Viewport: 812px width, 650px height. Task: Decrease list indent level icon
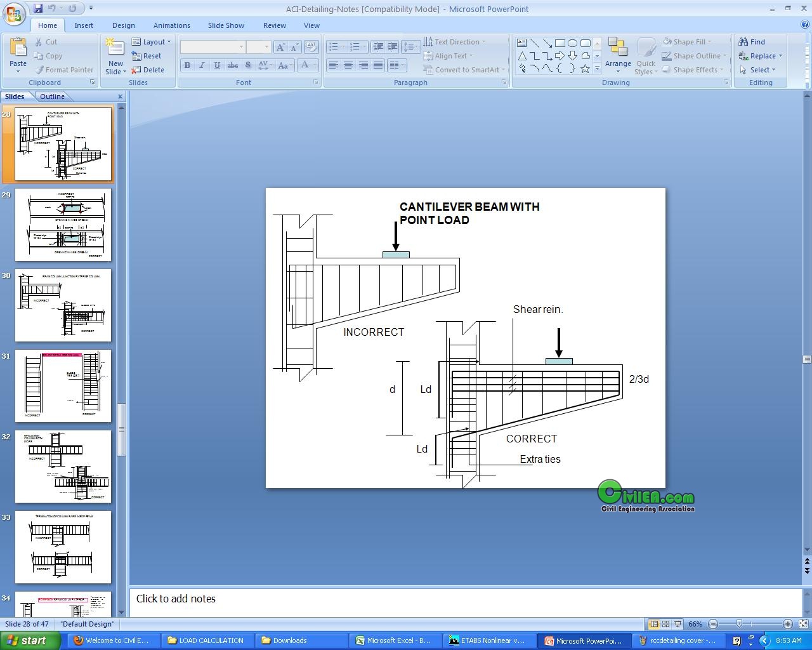(x=378, y=47)
